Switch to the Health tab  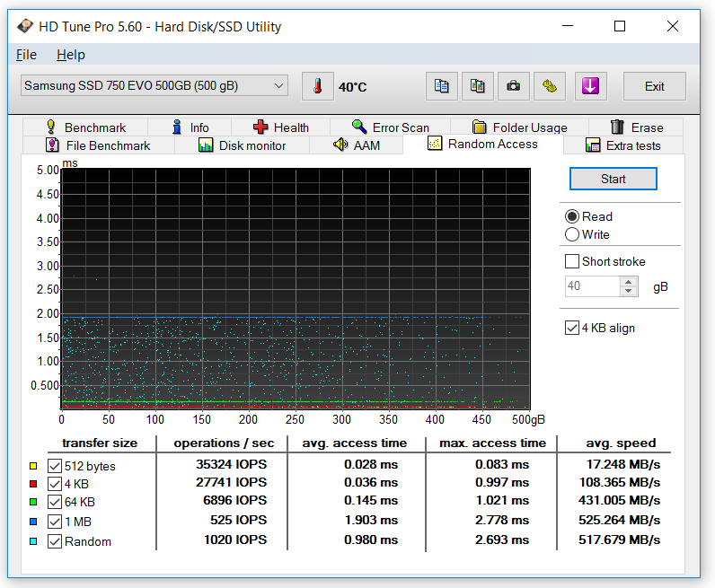tap(281, 127)
